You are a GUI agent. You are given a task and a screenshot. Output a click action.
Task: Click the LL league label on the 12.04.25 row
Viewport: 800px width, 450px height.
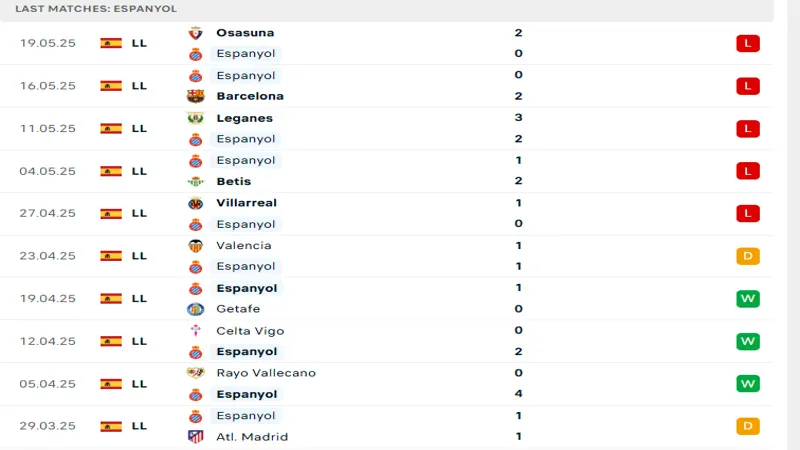(139, 341)
